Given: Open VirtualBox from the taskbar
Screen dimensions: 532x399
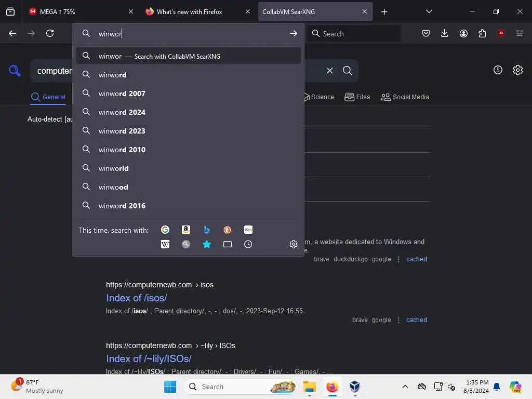Looking at the screenshot, I should coord(354,387).
